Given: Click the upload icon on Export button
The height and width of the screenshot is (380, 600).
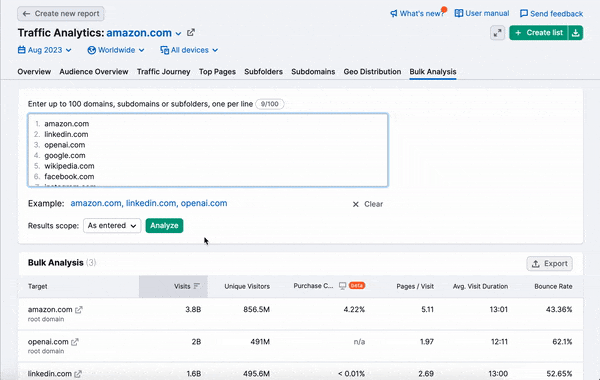Looking at the screenshot, I should coord(536,264).
